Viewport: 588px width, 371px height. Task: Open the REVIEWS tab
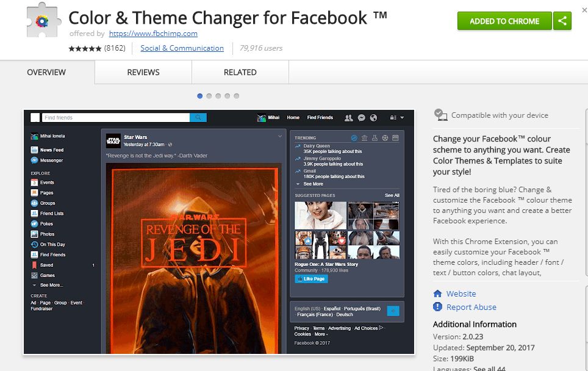(143, 72)
